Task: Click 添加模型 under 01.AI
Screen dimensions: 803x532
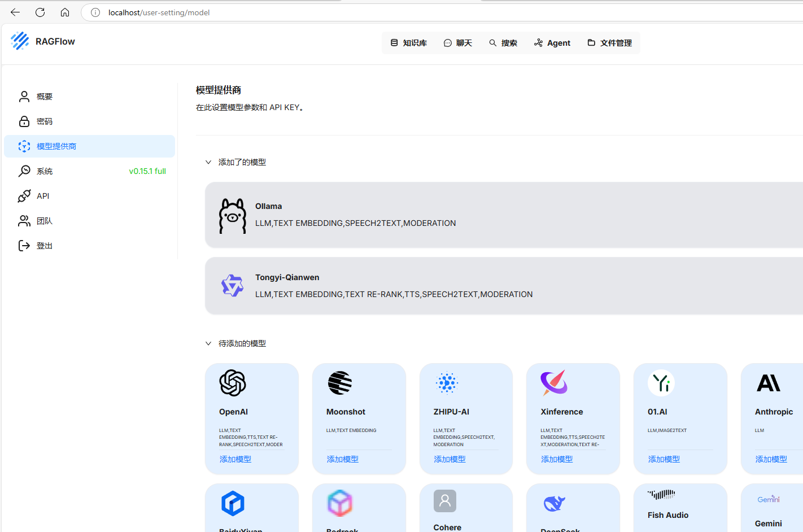Action: 664,459
